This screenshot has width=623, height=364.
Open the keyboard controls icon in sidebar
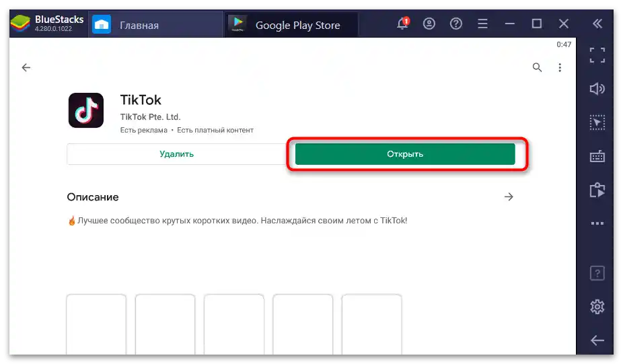point(597,156)
